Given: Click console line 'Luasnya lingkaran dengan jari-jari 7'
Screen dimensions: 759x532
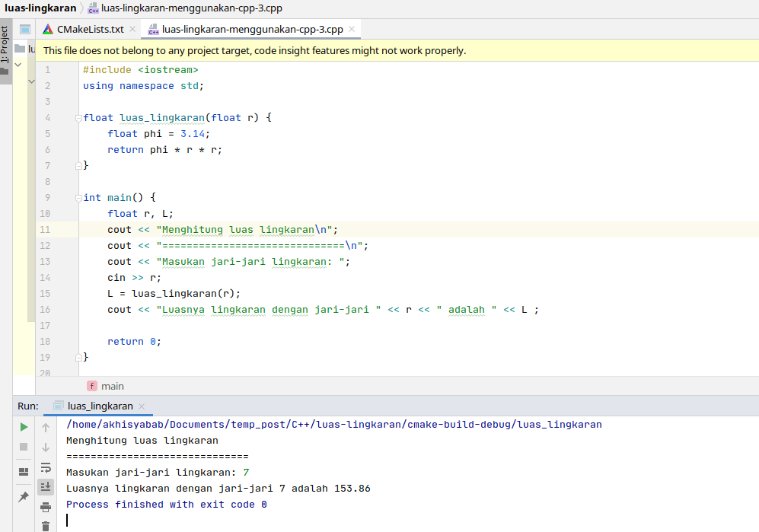Looking at the screenshot, I should [176, 489].
